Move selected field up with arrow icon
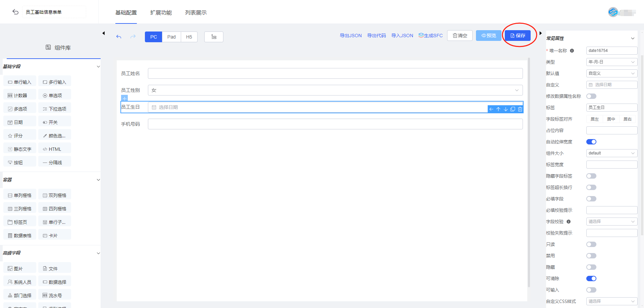This screenshot has width=644, height=308. click(498, 109)
